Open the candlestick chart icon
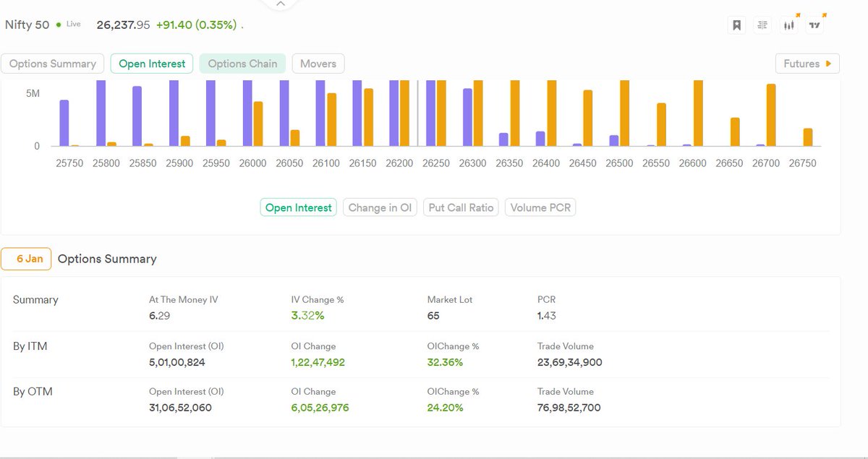 [789, 25]
